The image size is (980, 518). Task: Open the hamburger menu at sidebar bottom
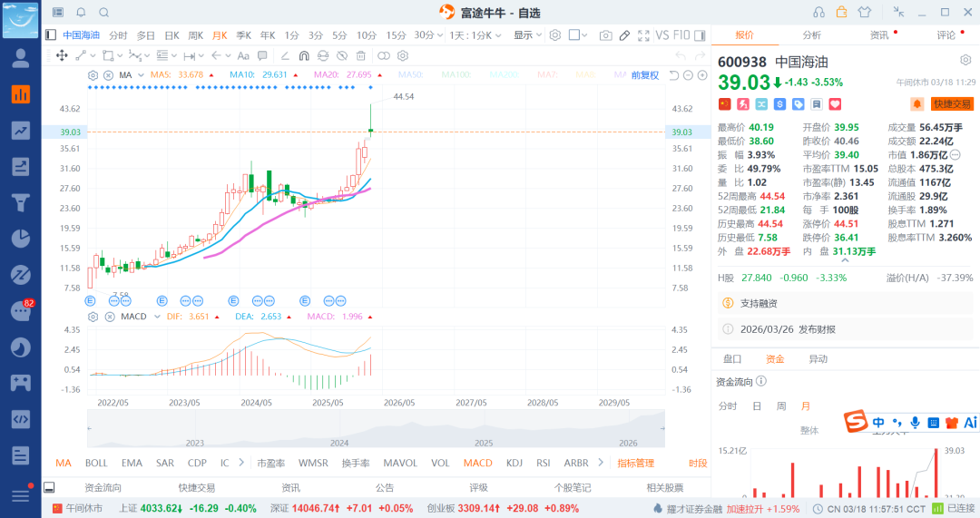(20, 496)
